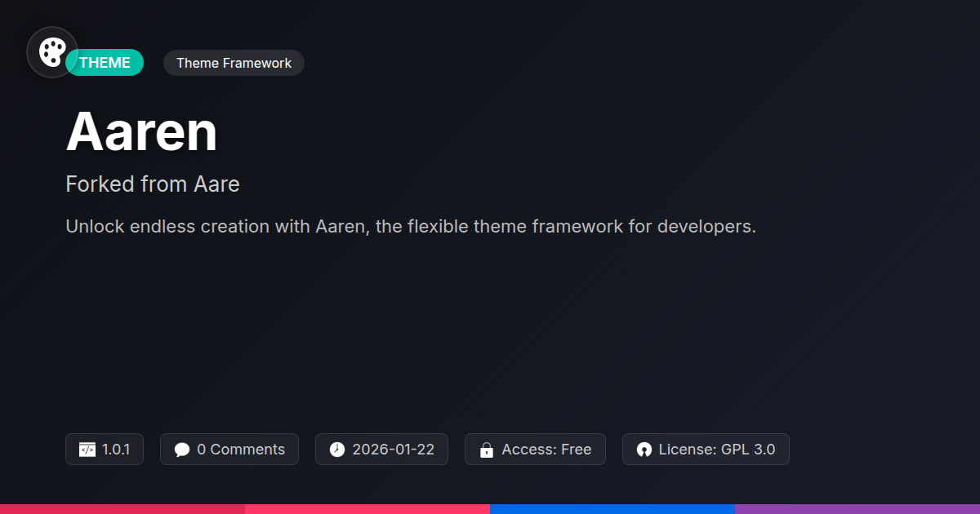Click the blue color bar segment

pyautogui.click(x=612, y=508)
